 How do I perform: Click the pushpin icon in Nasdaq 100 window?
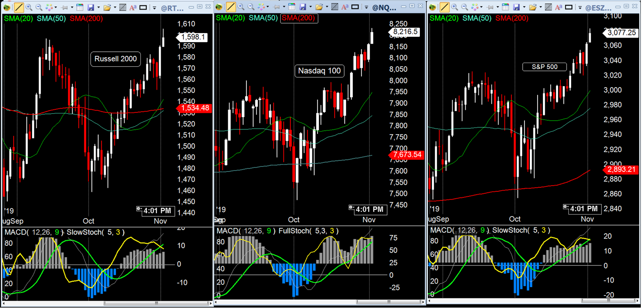coord(276,7)
